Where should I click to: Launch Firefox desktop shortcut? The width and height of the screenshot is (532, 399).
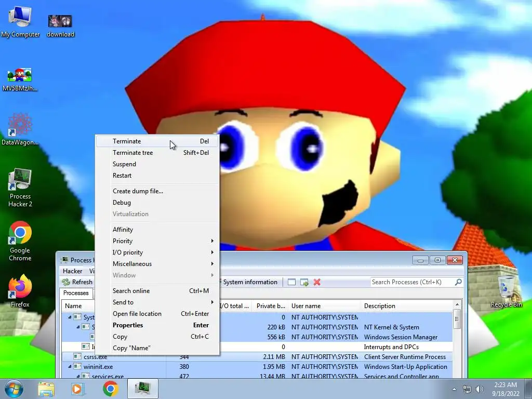(x=20, y=291)
